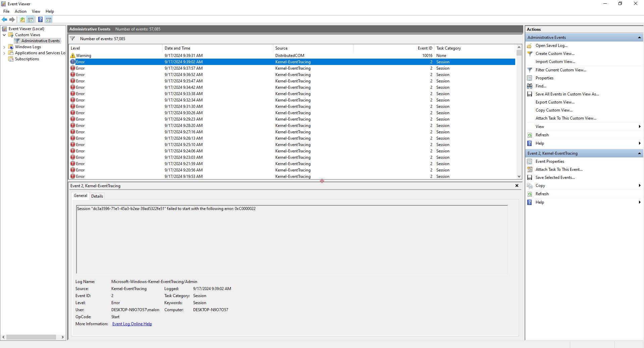Expand Applications and Services Logs node
Screen dimensions: 644x348
click(x=4, y=53)
